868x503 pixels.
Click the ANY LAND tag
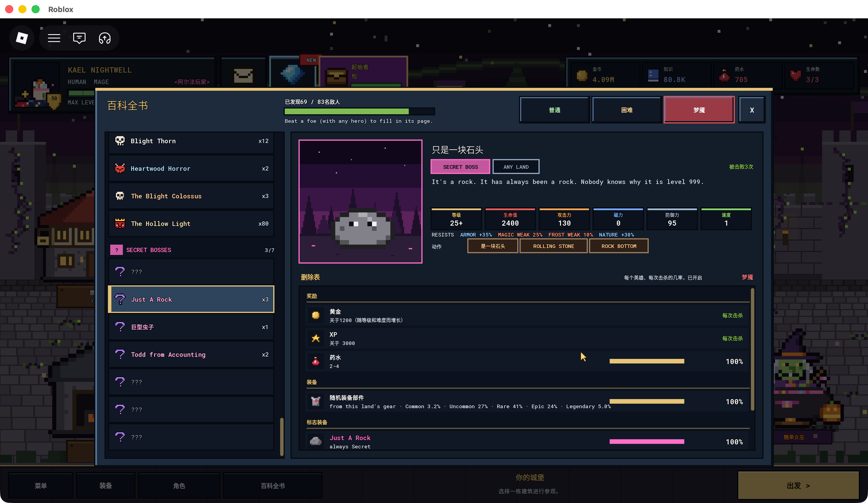[x=516, y=167]
